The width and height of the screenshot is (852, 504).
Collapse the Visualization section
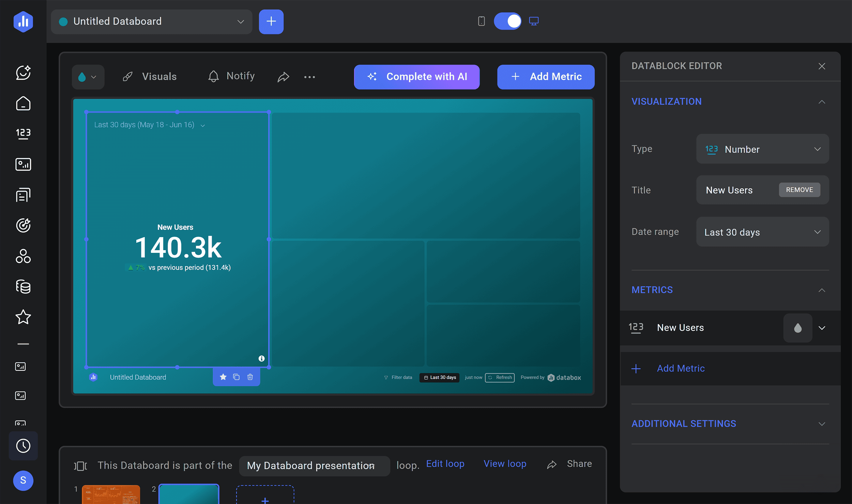[822, 102]
